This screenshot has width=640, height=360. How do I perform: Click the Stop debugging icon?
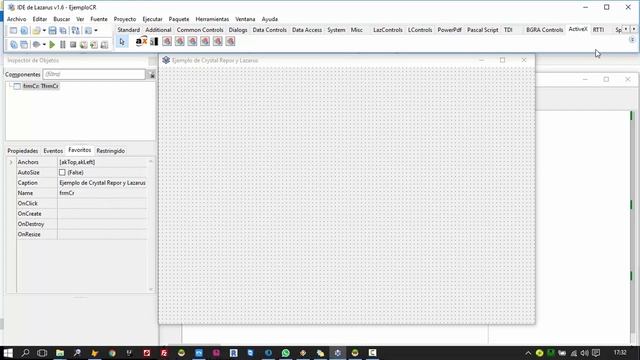[73, 44]
